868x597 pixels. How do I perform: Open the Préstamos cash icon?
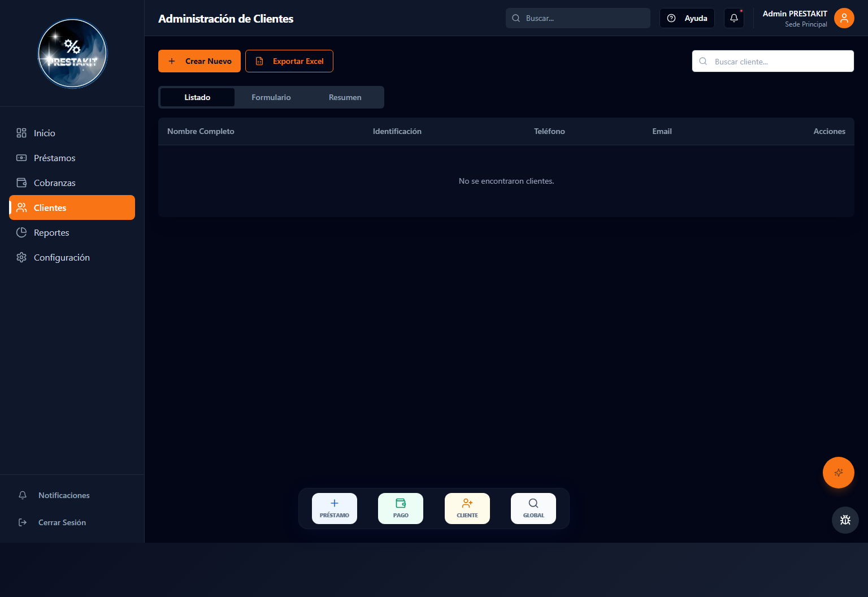[x=21, y=158]
